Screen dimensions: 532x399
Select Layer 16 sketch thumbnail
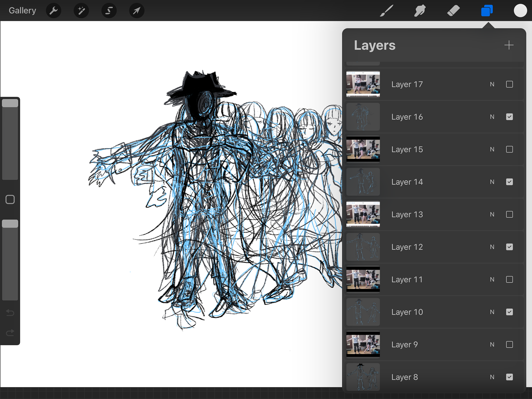click(363, 117)
